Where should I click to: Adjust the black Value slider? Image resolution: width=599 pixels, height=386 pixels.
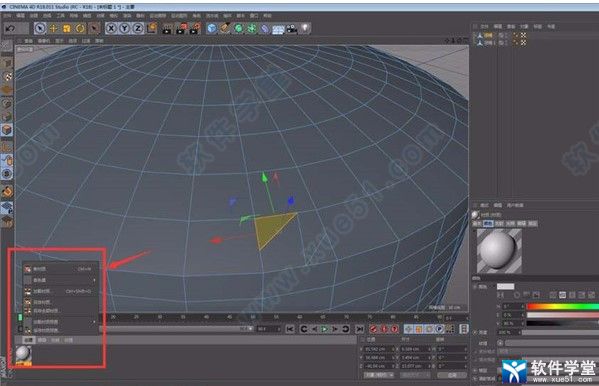(563, 323)
